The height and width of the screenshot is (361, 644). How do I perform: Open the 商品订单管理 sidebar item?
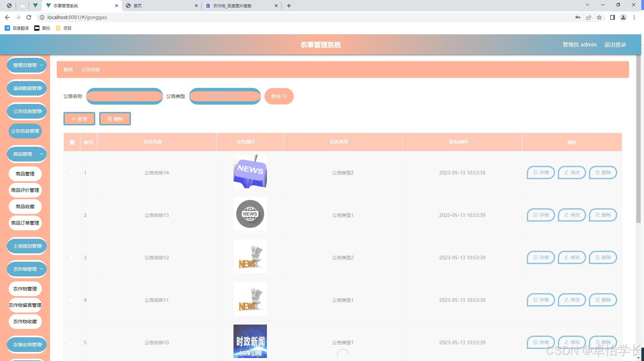coord(25,223)
